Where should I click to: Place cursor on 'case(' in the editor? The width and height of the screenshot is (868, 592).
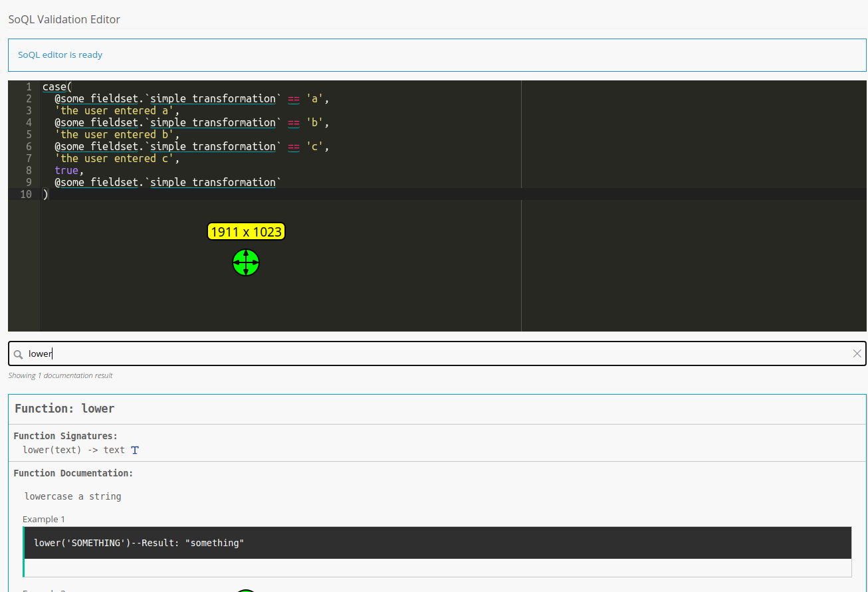(x=57, y=86)
